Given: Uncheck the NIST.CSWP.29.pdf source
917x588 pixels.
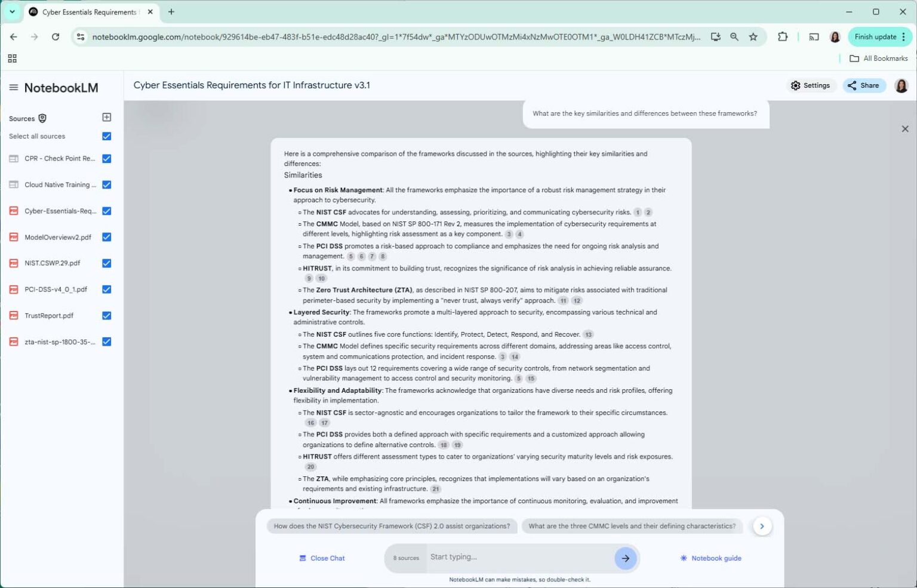Looking at the screenshot, I should click(106, 263).
